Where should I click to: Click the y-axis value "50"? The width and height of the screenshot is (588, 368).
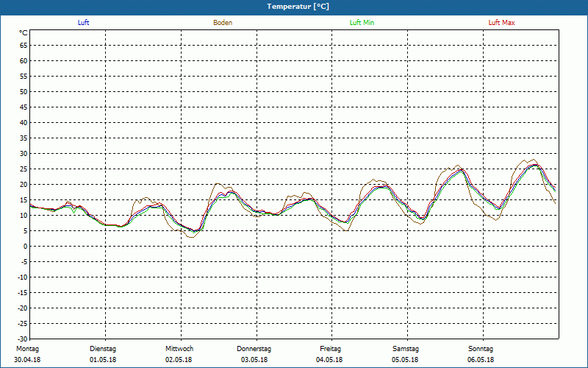24,92
